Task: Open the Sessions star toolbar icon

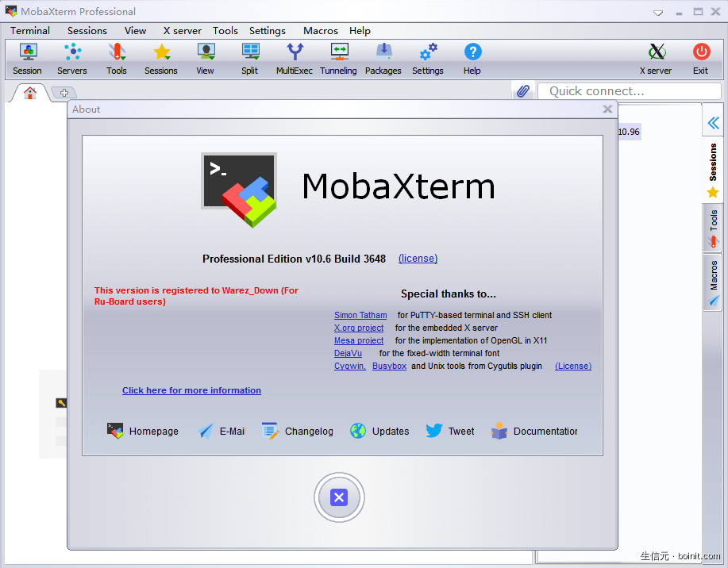Action: tap(161, 59)
